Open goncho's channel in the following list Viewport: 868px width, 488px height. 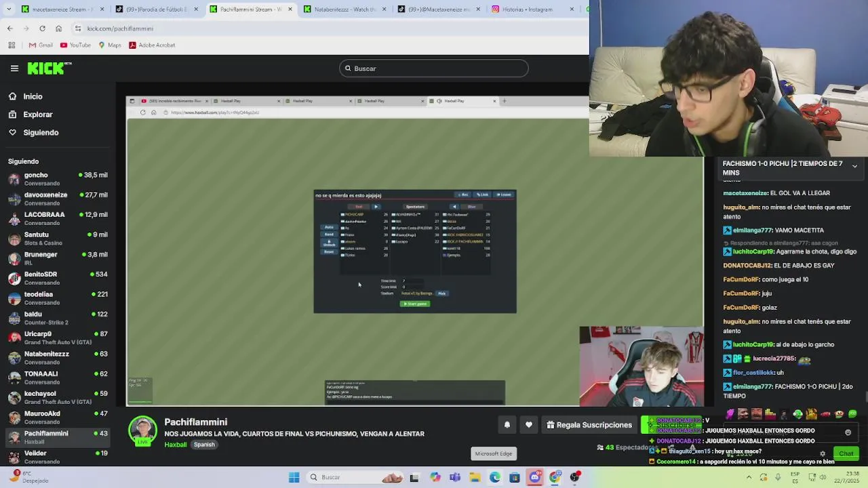(58, 179)
